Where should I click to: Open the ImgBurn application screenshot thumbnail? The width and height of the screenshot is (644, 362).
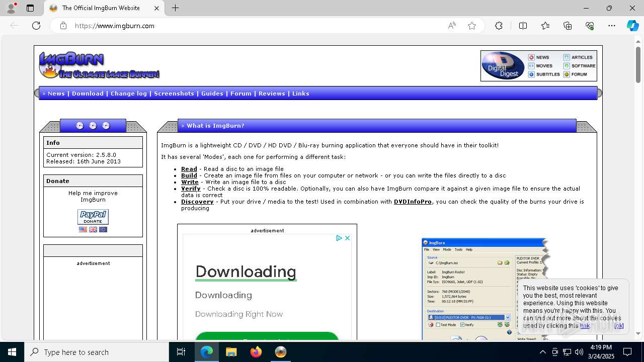pyautogui.click(x=485, y=289)
